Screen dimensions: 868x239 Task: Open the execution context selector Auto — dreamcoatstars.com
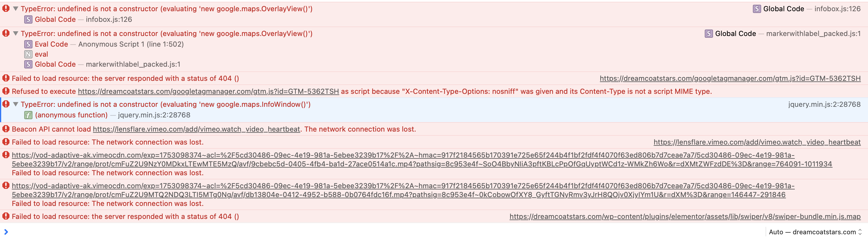coord(815,232)
